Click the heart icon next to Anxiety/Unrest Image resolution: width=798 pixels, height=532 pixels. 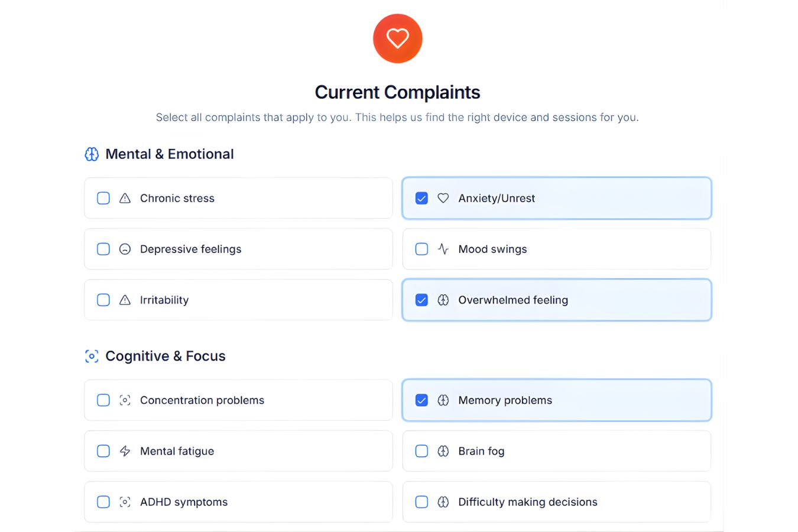tap(443, 199)
